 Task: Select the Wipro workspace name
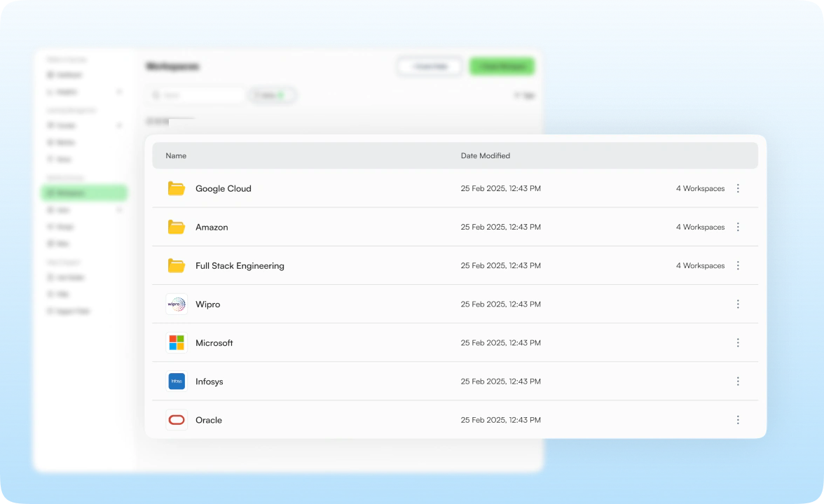click(207, 304)
